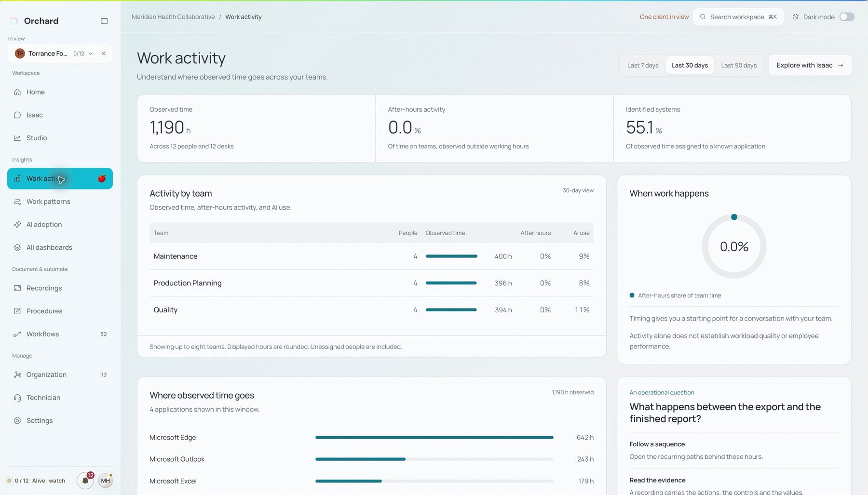Open Work patterns from its sidebar icon

point(17,201)
